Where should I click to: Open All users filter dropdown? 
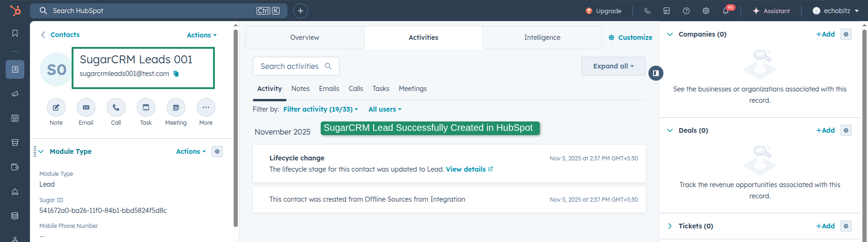pyautogui.click(x=385, y=109)
